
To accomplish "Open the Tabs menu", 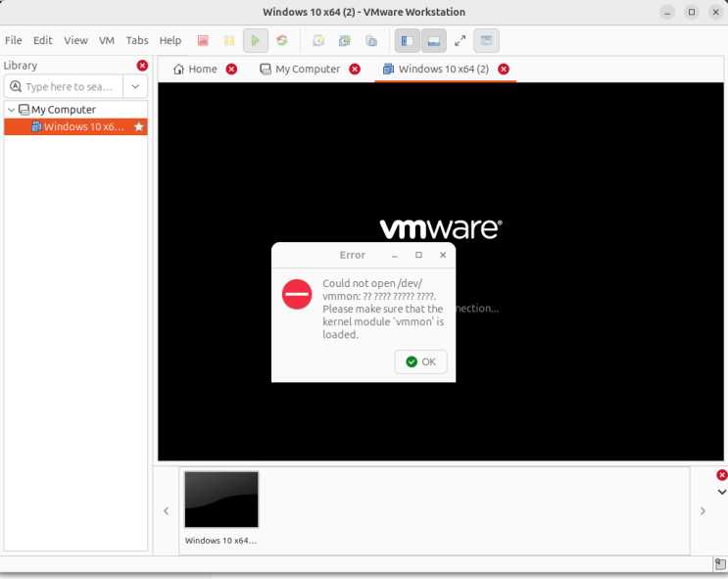I will click(x=137, y=40).
